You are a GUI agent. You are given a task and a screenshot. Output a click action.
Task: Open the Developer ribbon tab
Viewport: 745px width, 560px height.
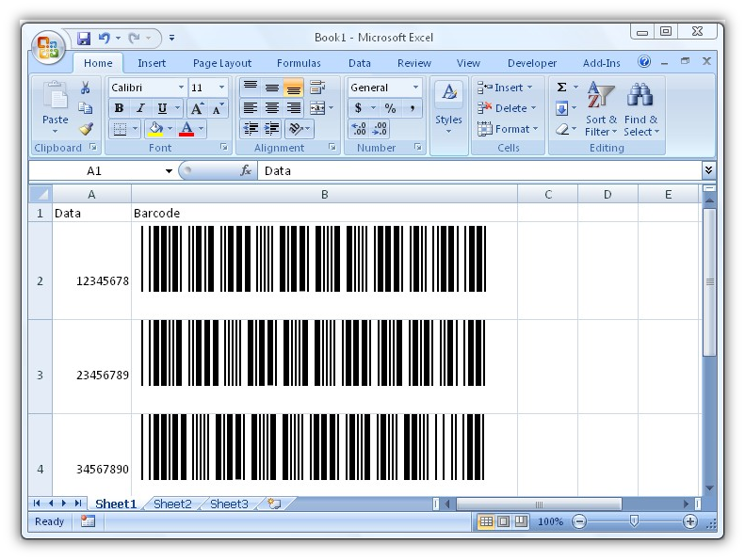click(x=531, y=63)
